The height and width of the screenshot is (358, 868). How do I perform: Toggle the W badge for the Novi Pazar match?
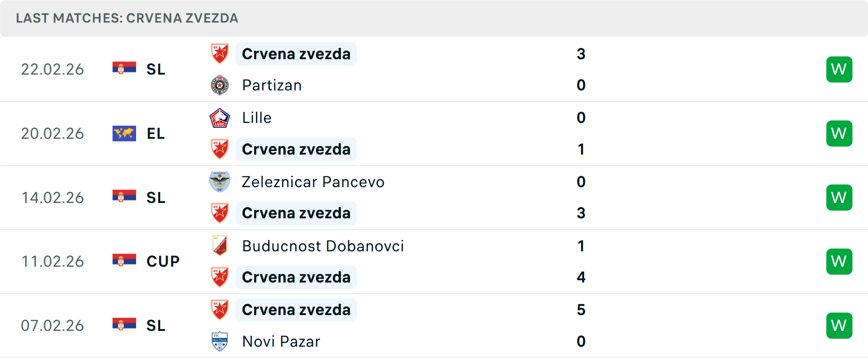point(839,325)
